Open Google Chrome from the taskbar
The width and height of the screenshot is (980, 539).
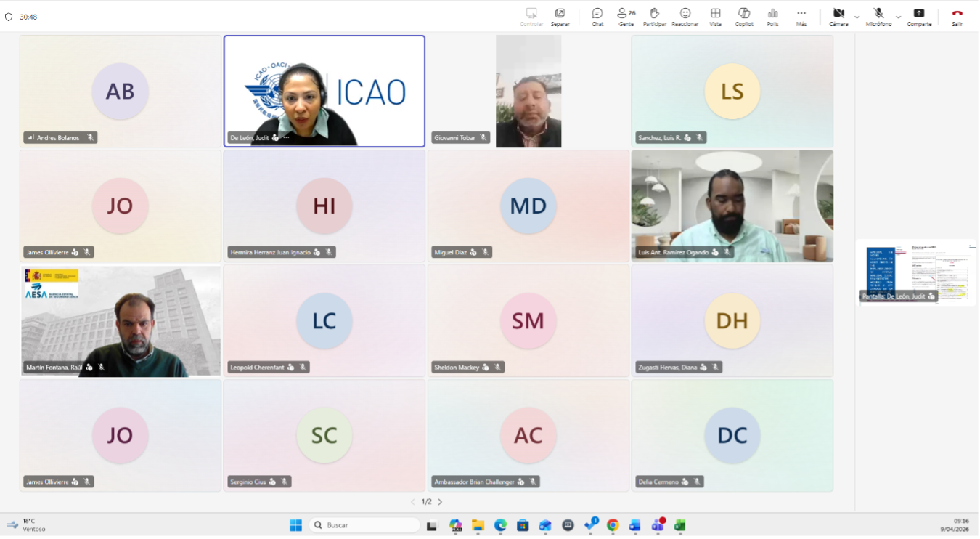(613, 525)
